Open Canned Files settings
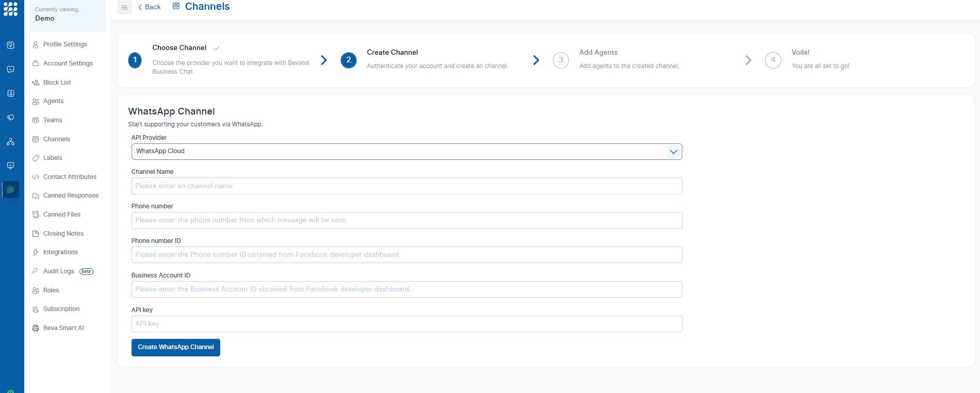The height and width of the screenshot is (393, 980). click(62, 215)
